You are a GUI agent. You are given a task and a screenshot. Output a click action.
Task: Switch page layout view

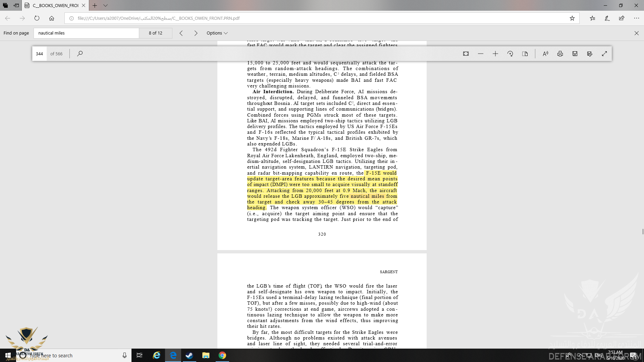tap(525, 54)
